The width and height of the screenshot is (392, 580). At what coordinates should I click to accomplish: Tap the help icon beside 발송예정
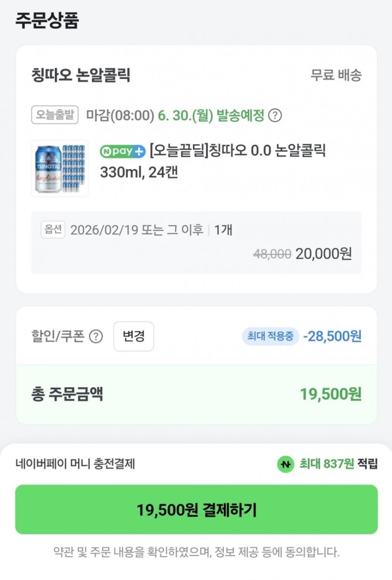(x=275, y=115)
